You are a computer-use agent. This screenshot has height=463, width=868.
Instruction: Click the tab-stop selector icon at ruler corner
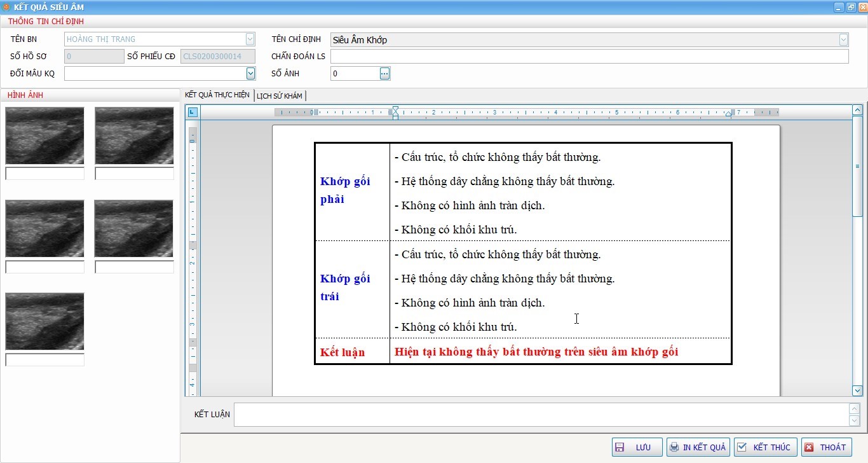pyautogui.click(x=193, y=113)
